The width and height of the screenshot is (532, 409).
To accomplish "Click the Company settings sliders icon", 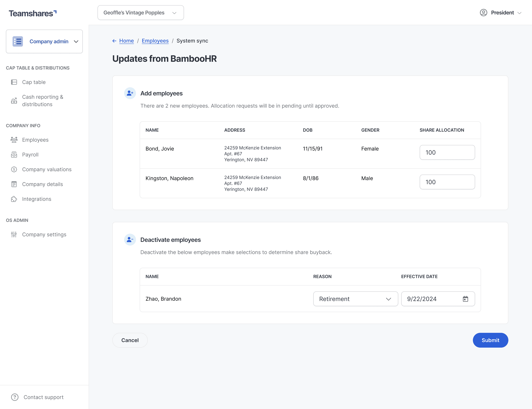I will click(x=14, y=234).
